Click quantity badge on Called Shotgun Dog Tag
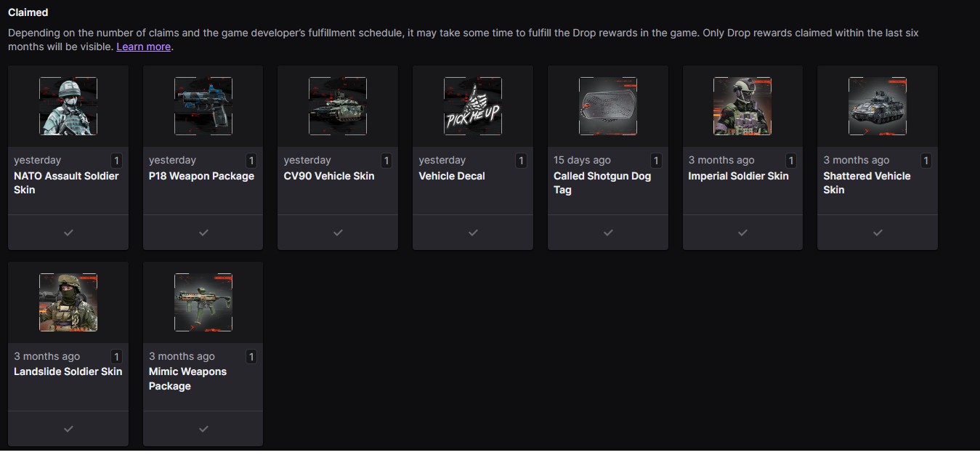Viewport: 980px width, 471px height. (x=656, y=161)
